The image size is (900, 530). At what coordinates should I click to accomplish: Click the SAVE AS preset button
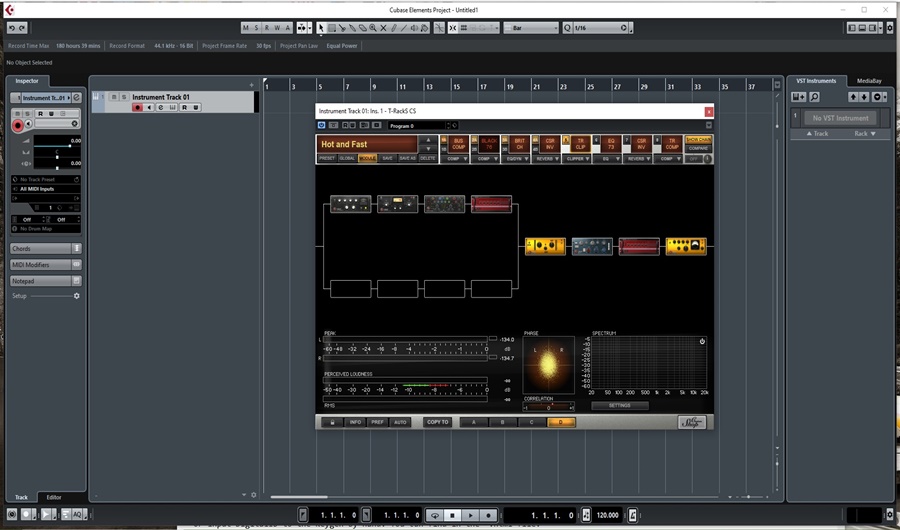408,158
